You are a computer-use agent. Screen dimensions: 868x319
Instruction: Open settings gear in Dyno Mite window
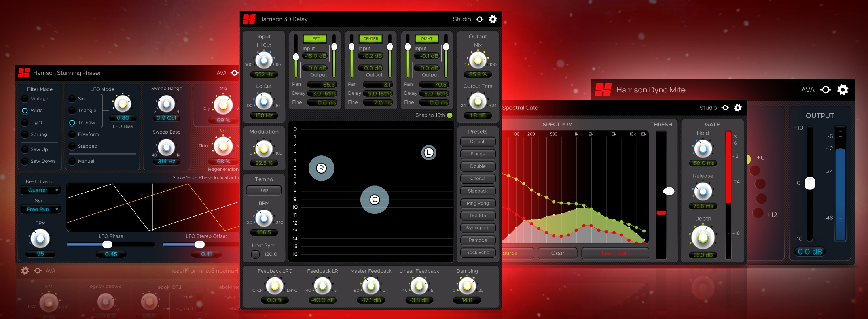[x=843, y=90]
